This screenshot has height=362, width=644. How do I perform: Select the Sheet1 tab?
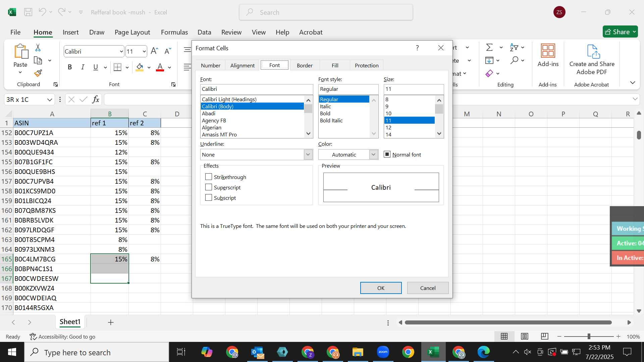point(70,322)
